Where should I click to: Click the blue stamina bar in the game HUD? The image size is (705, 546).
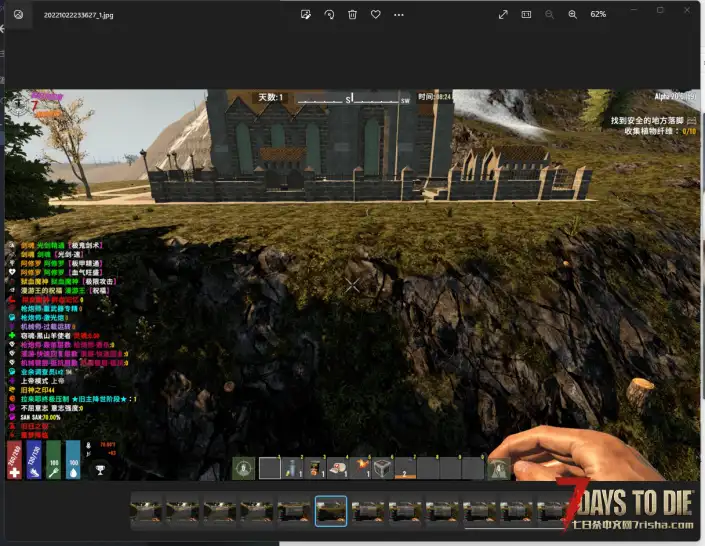pyautogui.click(x=34, y=460)
